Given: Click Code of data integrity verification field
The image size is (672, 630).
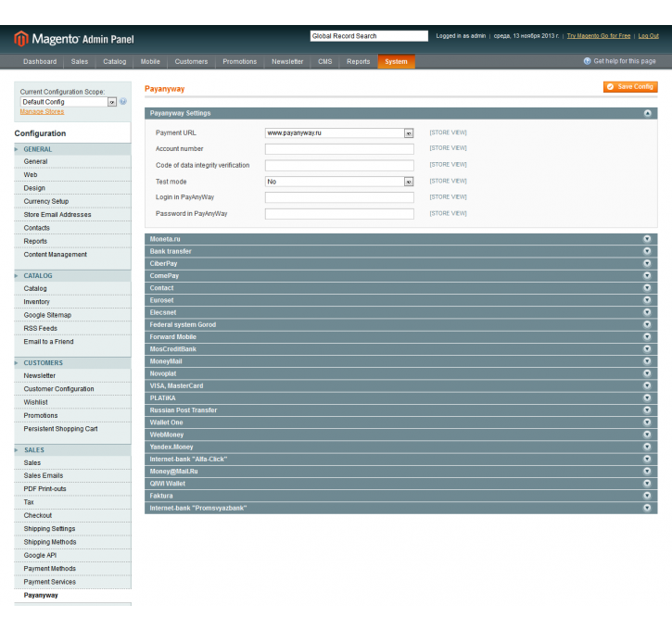Looking at the screenshot, I should (x=339, y=165).
